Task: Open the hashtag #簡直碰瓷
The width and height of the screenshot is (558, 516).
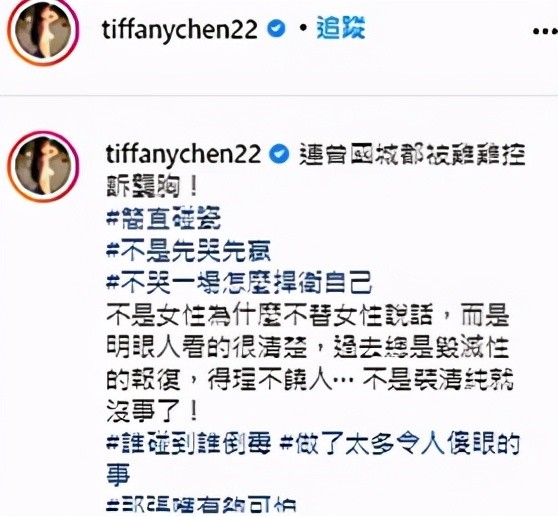Action: click(164, 218)
